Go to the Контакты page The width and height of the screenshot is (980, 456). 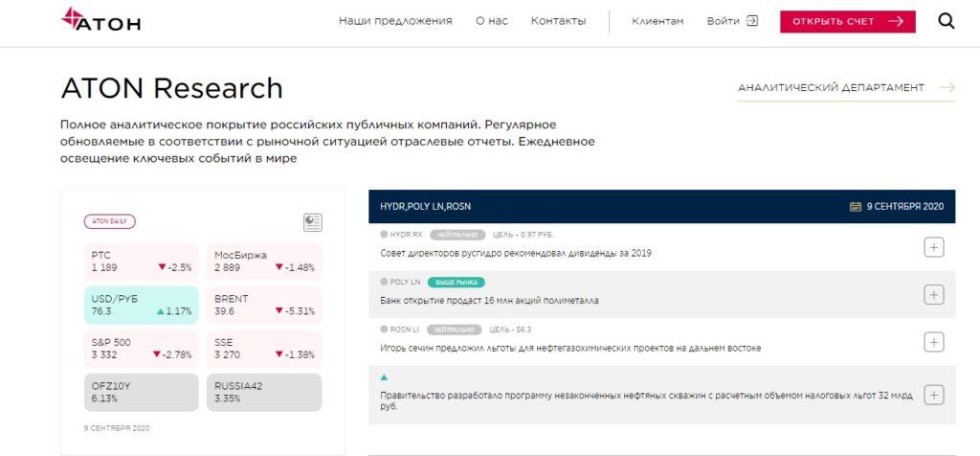tap(558, 21)
